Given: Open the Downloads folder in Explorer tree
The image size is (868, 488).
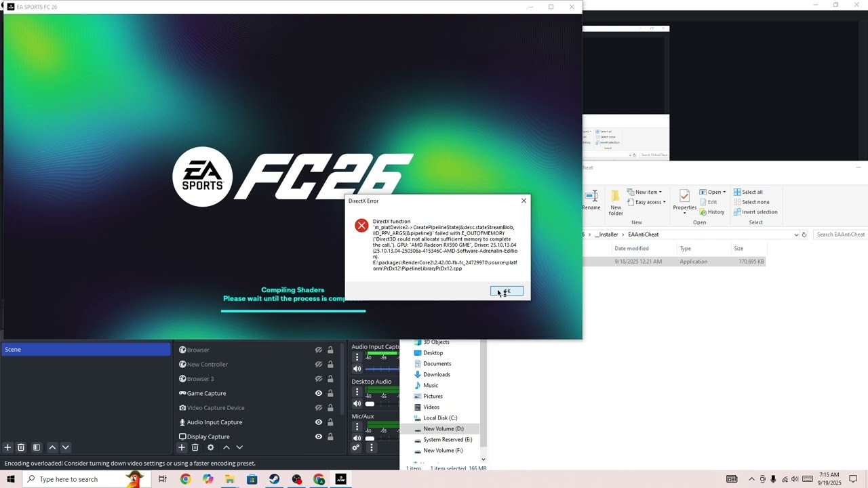Looking at the screenshot, I should (x=436, y=374).
